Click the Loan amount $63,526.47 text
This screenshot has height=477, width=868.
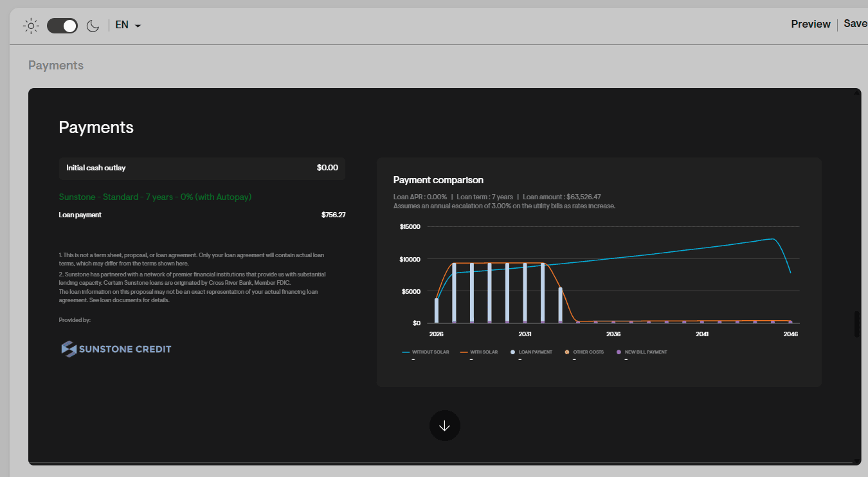pyautogui.click(x=561, y=197)
